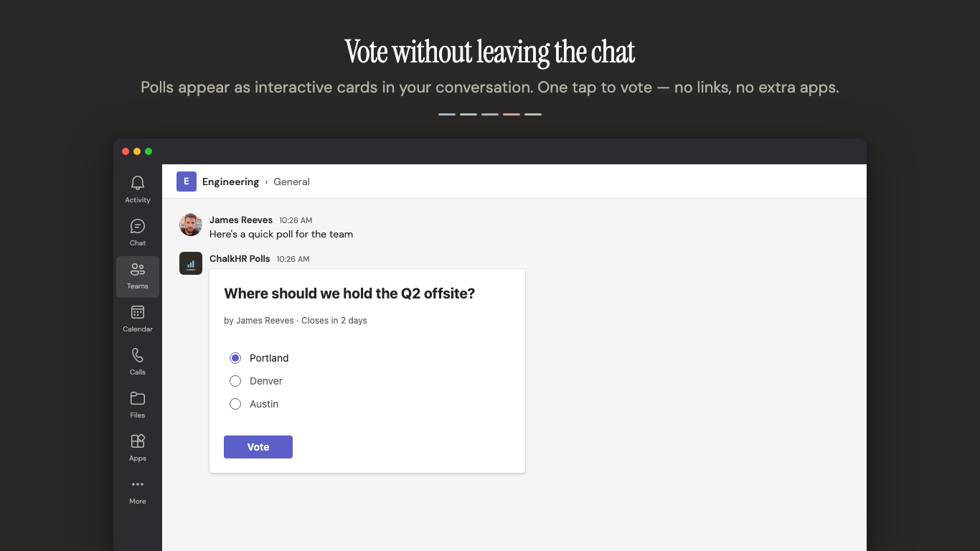Open the General channel breadcrumb
980x551 pixels.
pyautogui.click(x=291, y=182)
